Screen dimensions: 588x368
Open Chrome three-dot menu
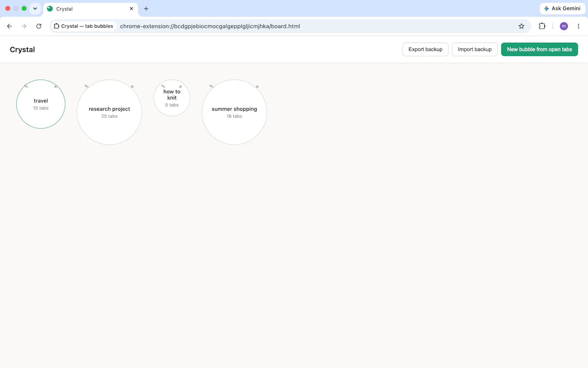point(578,26)
